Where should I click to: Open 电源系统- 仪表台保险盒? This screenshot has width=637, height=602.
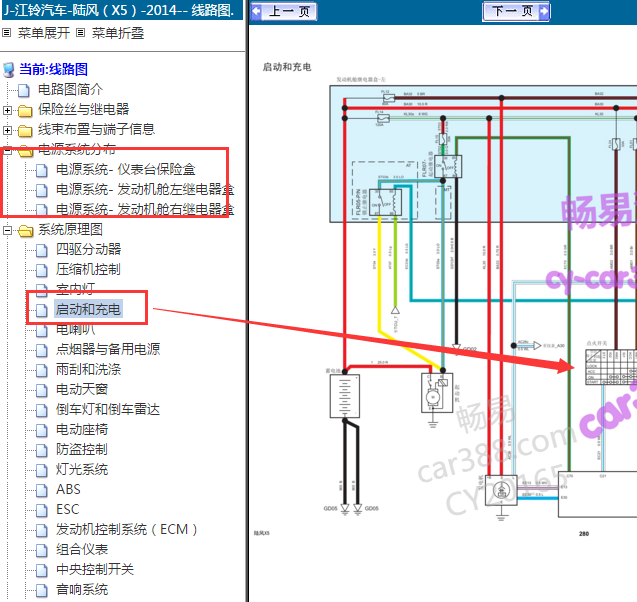tap(126, 169)
